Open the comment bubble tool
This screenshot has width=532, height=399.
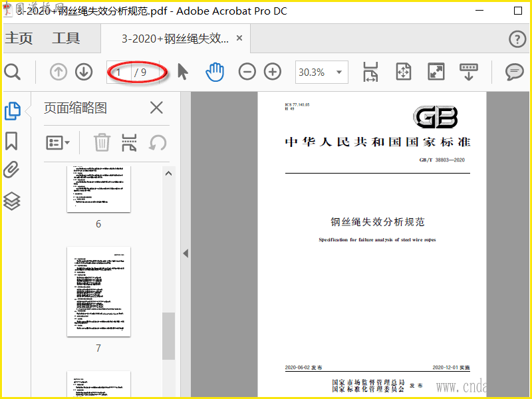(514, 72)
